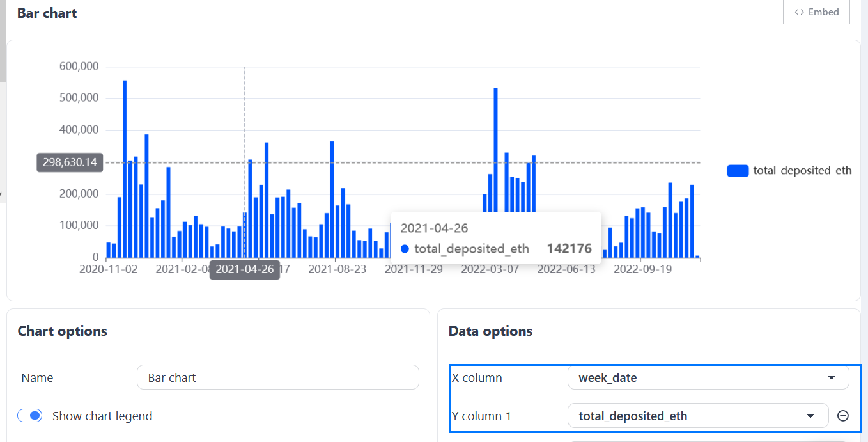Screen dimensions: 868x442
Task: Click the 200,000 y-axis label
Action: (x=79, y=194)
